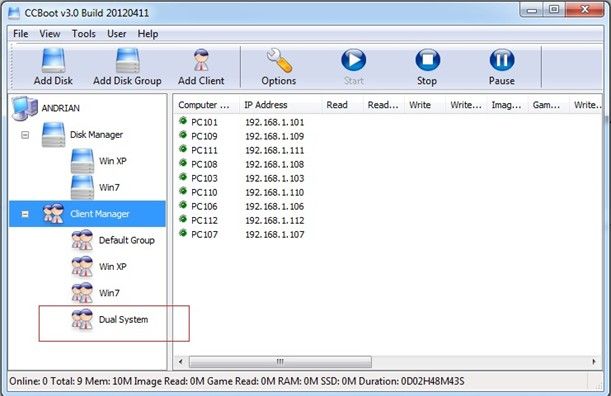Click the Add Client icon
Screen dimensions: 611x396
point(201,60)
